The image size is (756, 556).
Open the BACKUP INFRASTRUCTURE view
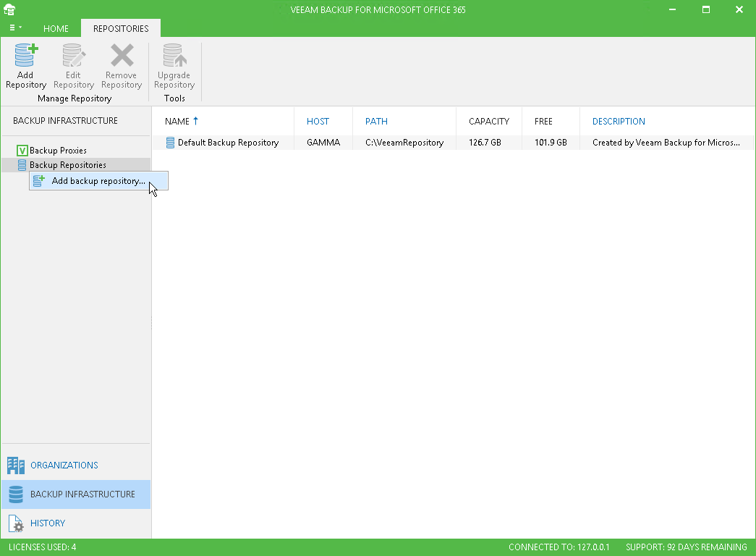pos(76,494)
